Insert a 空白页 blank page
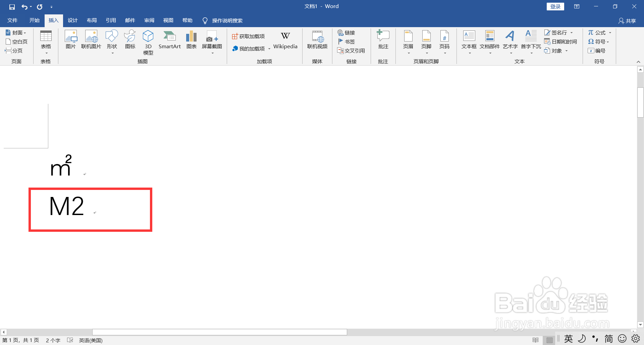 (x=16, y=42)
